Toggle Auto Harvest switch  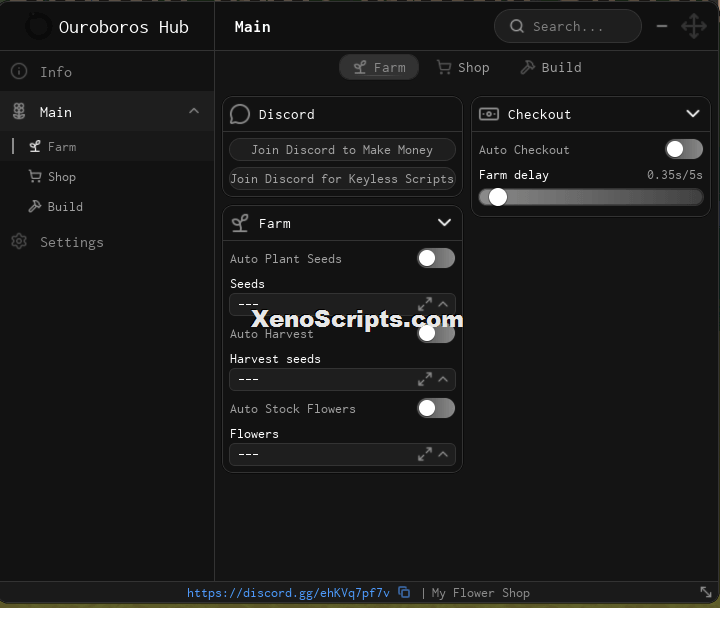(436, 333)
